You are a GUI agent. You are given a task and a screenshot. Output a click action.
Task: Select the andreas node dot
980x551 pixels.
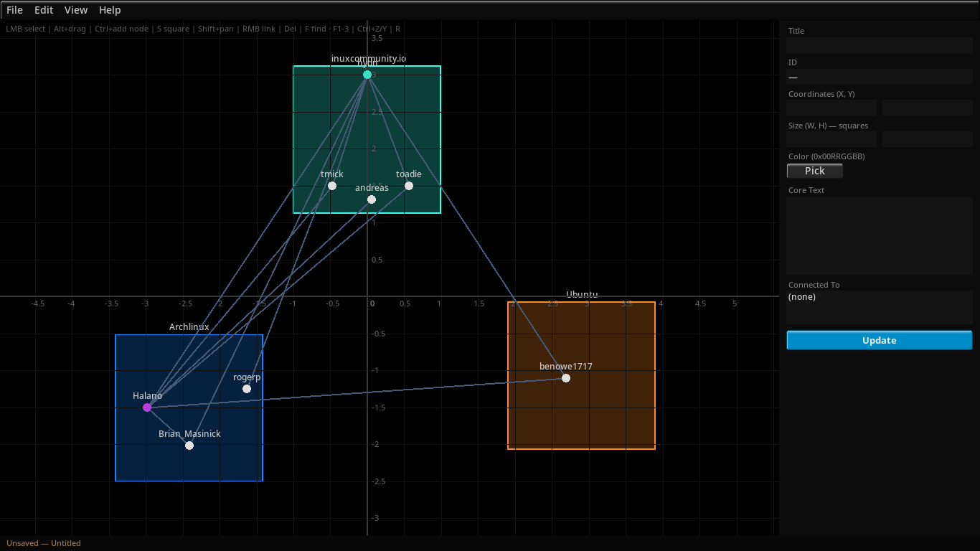pyautogui.click(x=372, y=199)
